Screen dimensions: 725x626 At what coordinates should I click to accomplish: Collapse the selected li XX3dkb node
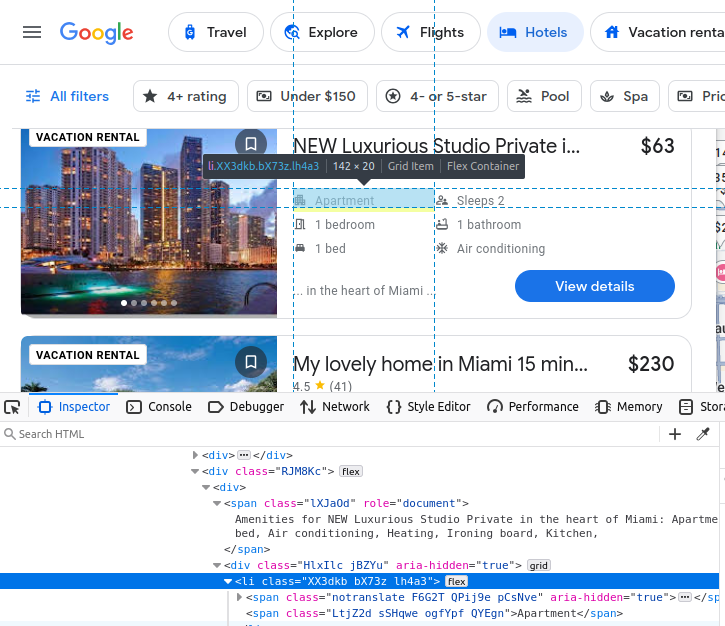click(x=228, y=581)
